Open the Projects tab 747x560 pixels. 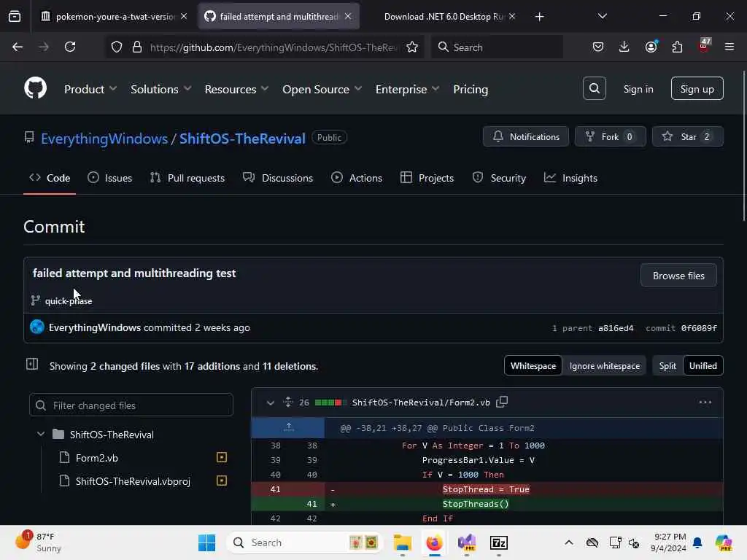click(427, 178)
